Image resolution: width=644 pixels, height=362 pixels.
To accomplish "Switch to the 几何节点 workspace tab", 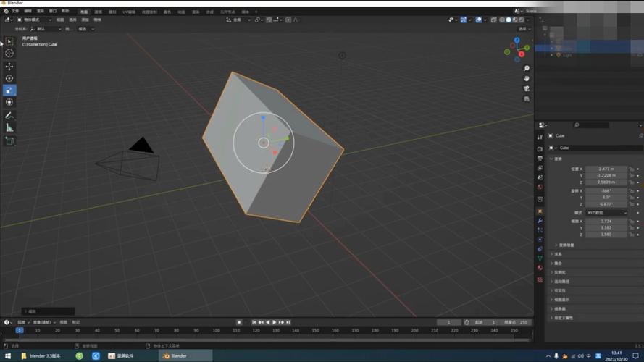I will click(x=227, y=12).
